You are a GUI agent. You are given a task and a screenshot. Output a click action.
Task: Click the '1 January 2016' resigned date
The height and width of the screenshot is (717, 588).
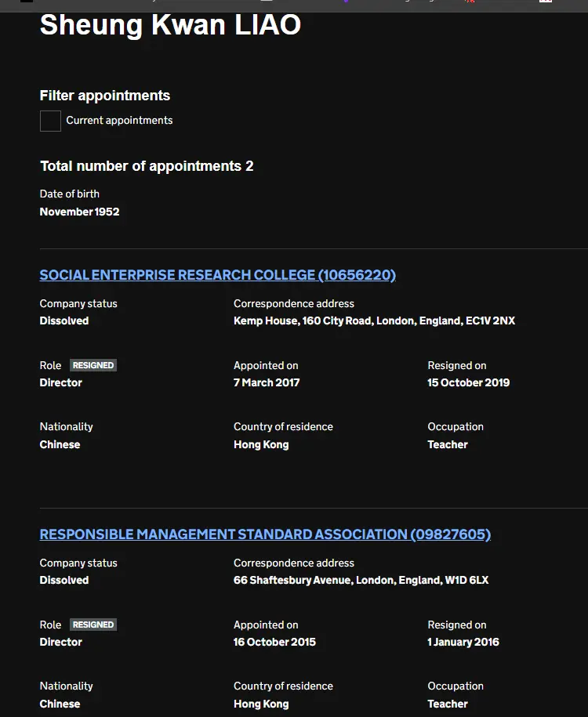click(x=463, y=642)
